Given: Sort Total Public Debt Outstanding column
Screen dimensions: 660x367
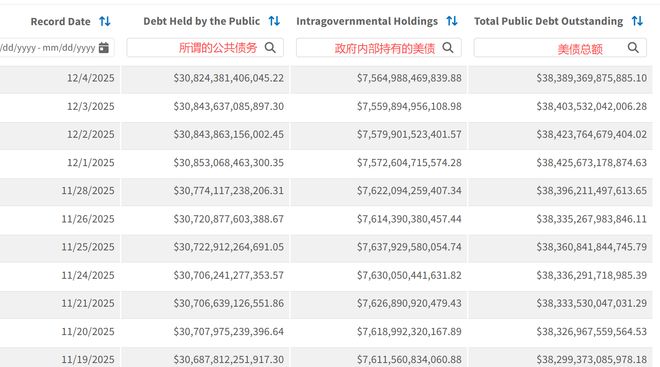Looking at the screenshot, I should click(637, 21).
